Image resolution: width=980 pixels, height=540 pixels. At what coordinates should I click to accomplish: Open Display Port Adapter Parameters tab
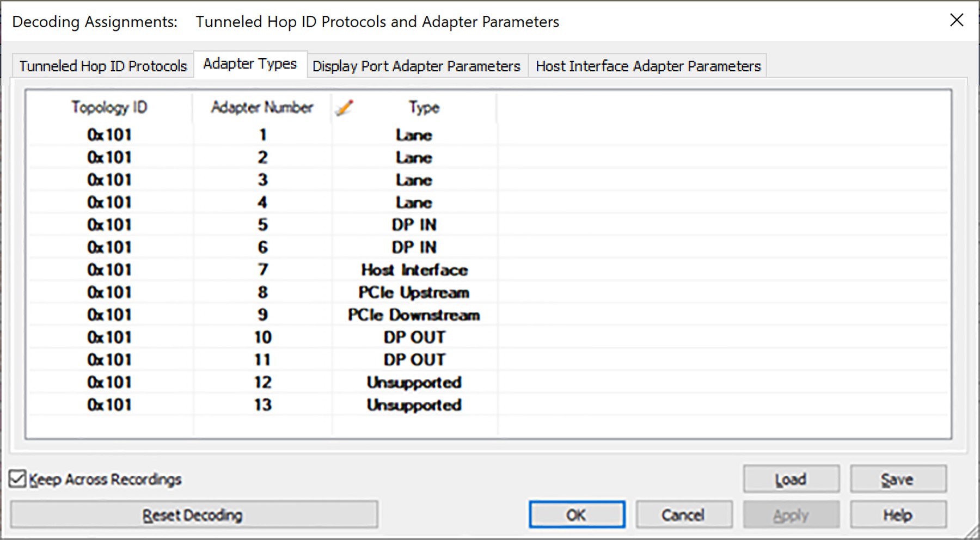tap(416, 66)
